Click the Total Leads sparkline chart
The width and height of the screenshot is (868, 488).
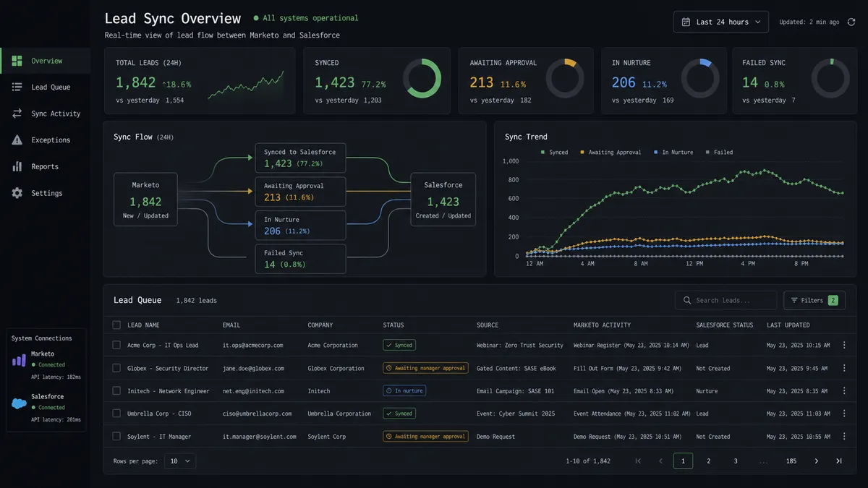[246, 85]
